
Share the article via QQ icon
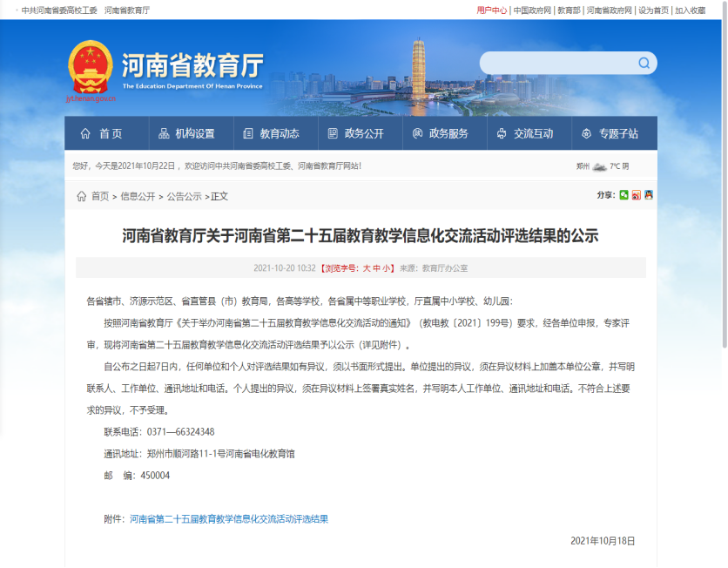click(x=648, y=195)
